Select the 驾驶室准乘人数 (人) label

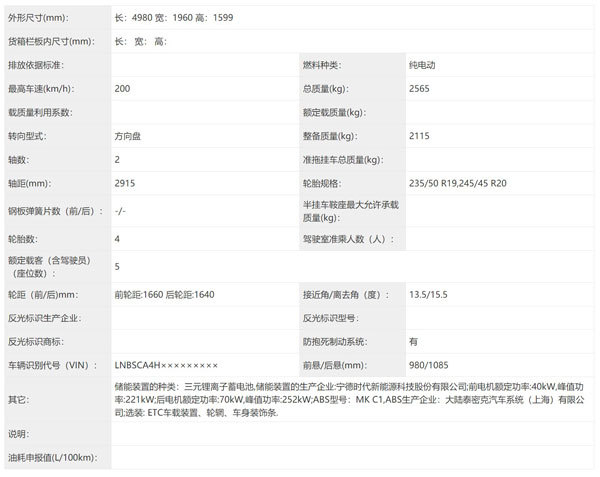[348, 239]
